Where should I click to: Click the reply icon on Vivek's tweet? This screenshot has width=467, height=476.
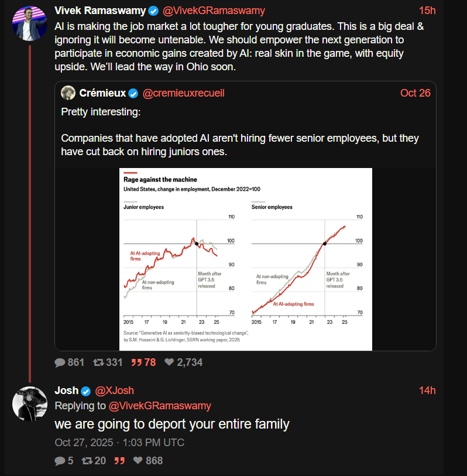pyautogui.click(x=60, y=362)
